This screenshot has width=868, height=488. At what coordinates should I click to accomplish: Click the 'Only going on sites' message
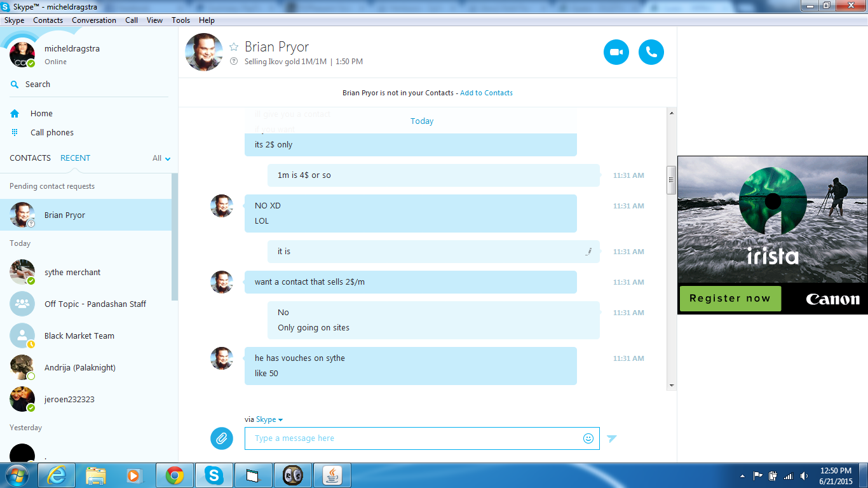pos(313,328)
